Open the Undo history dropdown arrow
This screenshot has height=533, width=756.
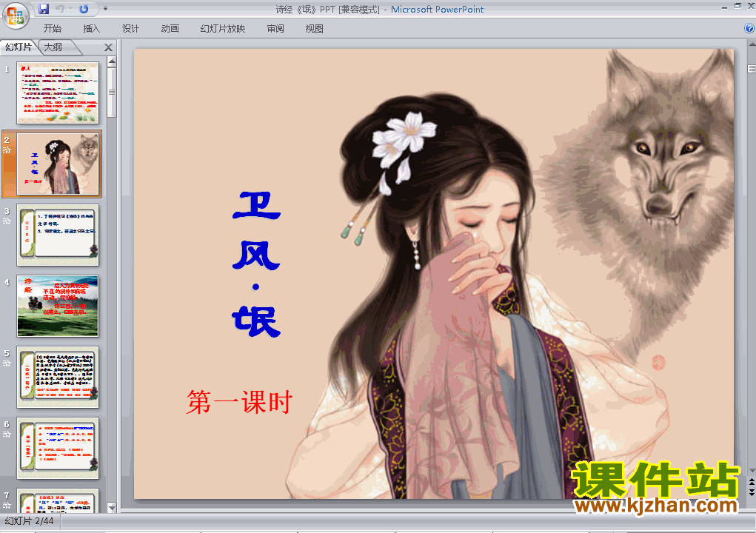pos(70,9)
